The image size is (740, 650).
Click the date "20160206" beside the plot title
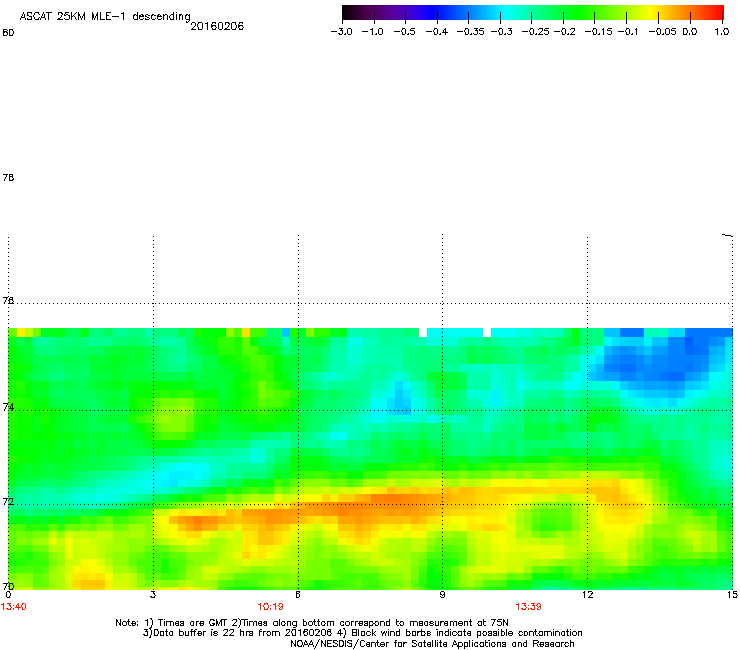click(x=217, y=26)
